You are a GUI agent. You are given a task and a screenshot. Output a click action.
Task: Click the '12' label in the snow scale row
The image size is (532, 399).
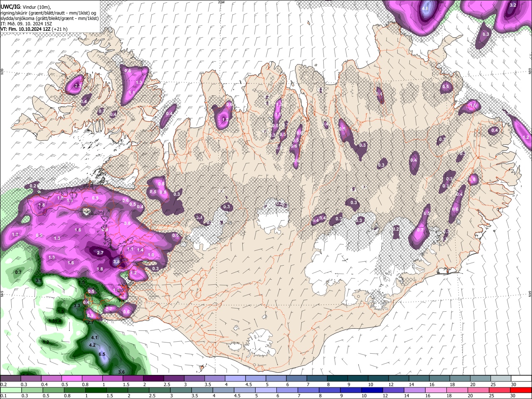point(391,384)
